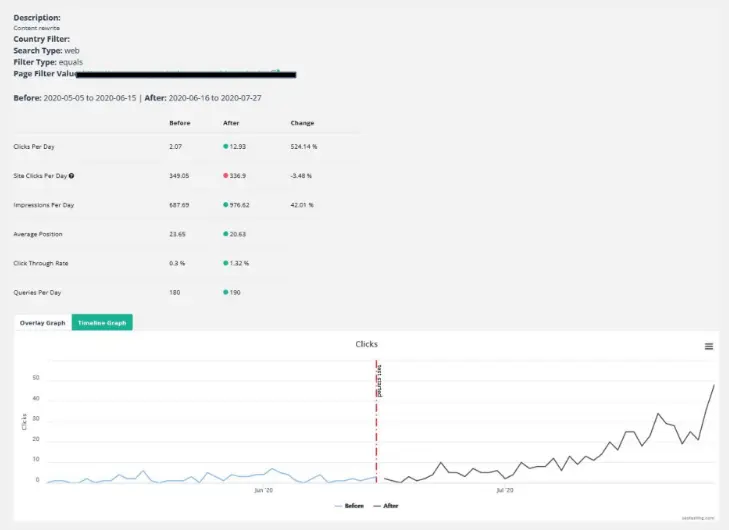
Task: Click the Impressions Per Day row label
Action: point(44,205)
